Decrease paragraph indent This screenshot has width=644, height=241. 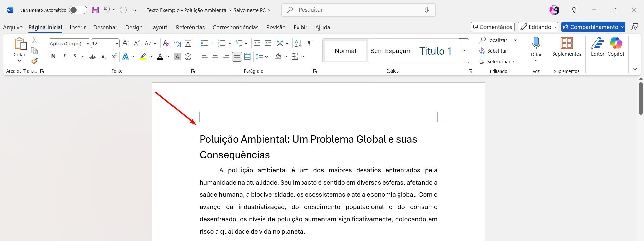point(257,43)
